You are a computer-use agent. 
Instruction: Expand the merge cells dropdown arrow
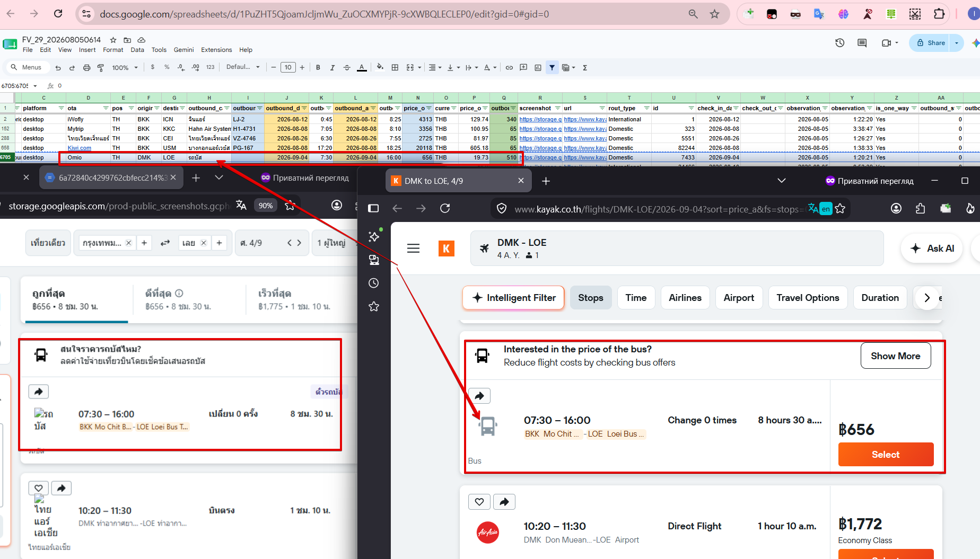pyautogui.click(x=419, y=67)
